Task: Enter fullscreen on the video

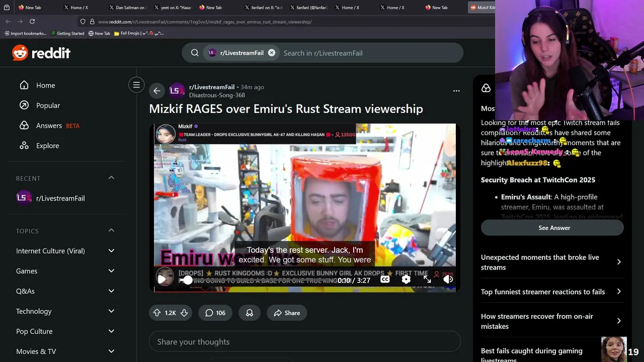Action: [x=427, y=280]
